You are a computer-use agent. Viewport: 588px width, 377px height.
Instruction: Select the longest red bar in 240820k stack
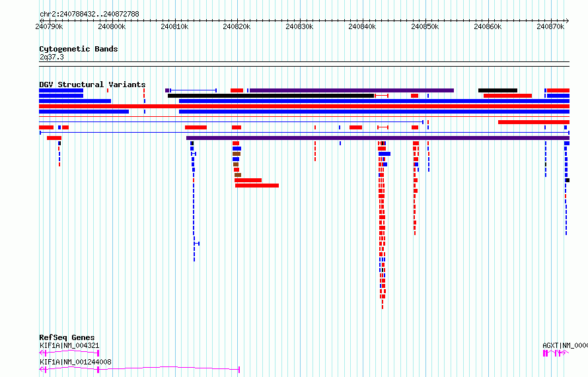pos(257,186)
